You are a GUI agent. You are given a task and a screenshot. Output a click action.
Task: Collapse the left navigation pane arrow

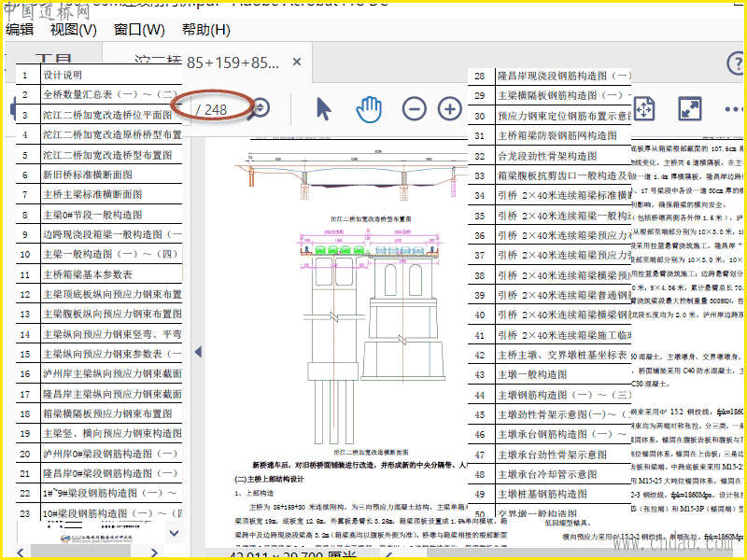198,352
